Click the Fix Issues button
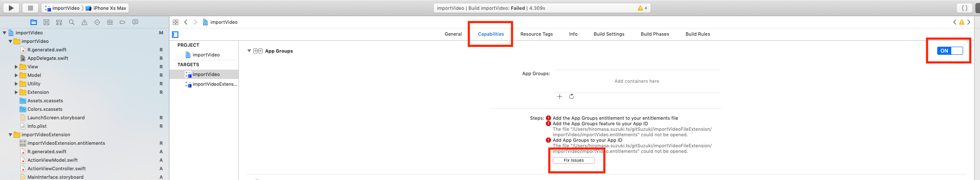The height and width of the screenshot is (180, 980). click(x=573, y=160)
